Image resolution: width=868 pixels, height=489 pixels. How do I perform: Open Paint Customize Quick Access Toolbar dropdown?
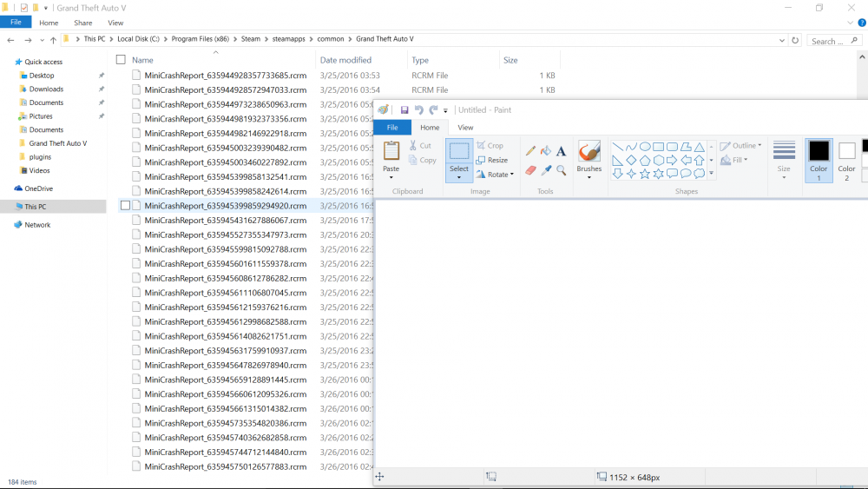coord(445,111)
